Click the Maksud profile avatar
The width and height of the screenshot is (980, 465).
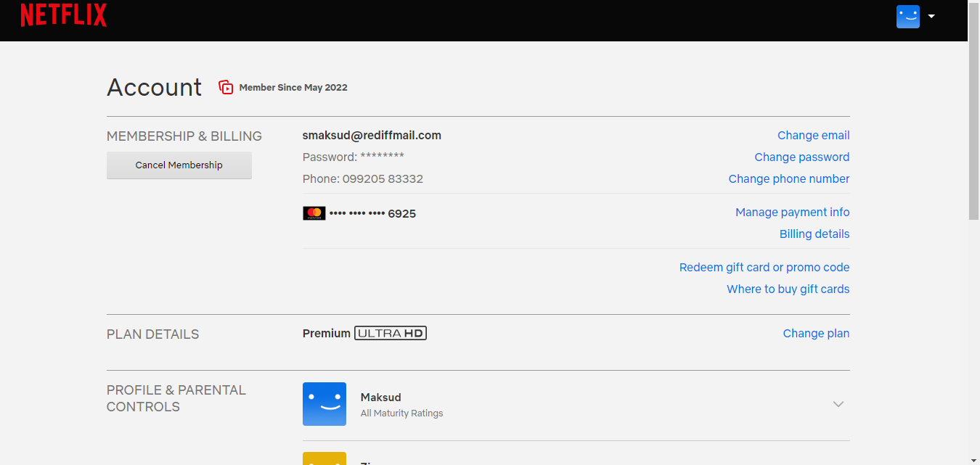coord(324,404)
